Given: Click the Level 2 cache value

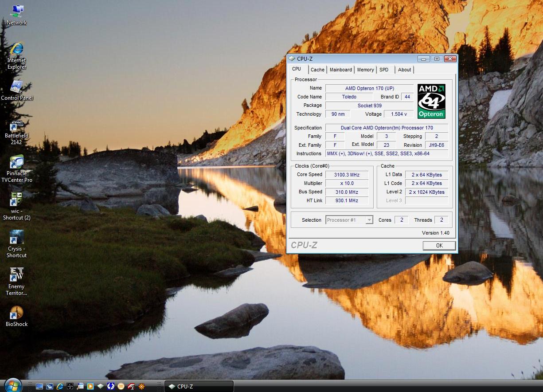Looking at the screenshot, I should 426,192.
